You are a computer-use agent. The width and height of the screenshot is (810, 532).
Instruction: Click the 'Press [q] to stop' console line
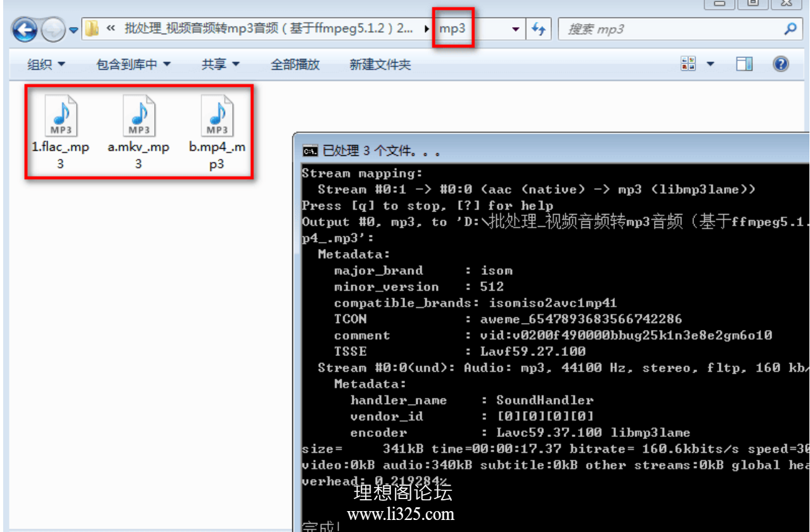tap(427, 205)
